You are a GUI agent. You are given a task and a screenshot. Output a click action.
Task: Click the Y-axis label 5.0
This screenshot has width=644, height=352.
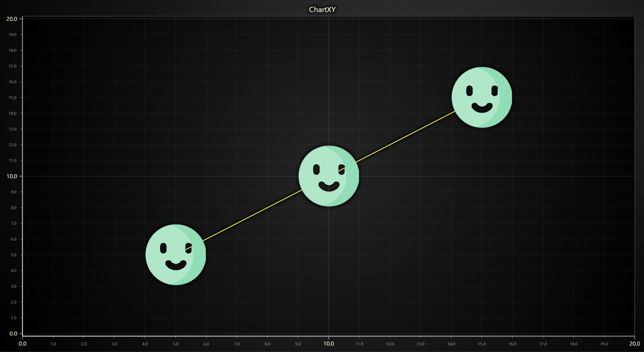click(14, 255)
